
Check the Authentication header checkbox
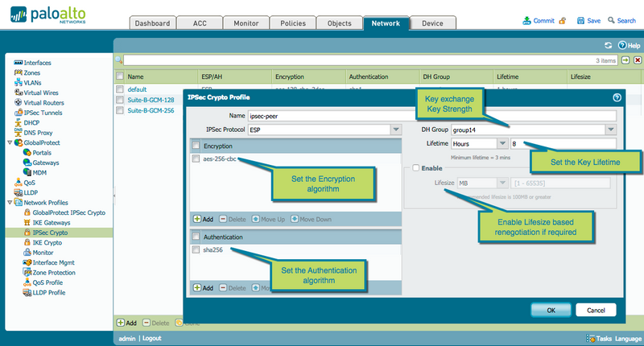click(196, 237)
